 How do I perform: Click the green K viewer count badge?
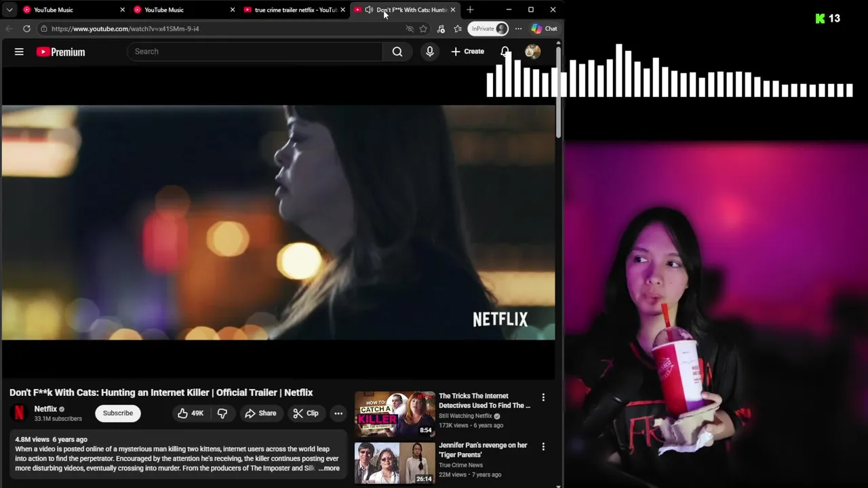point(827,18)
